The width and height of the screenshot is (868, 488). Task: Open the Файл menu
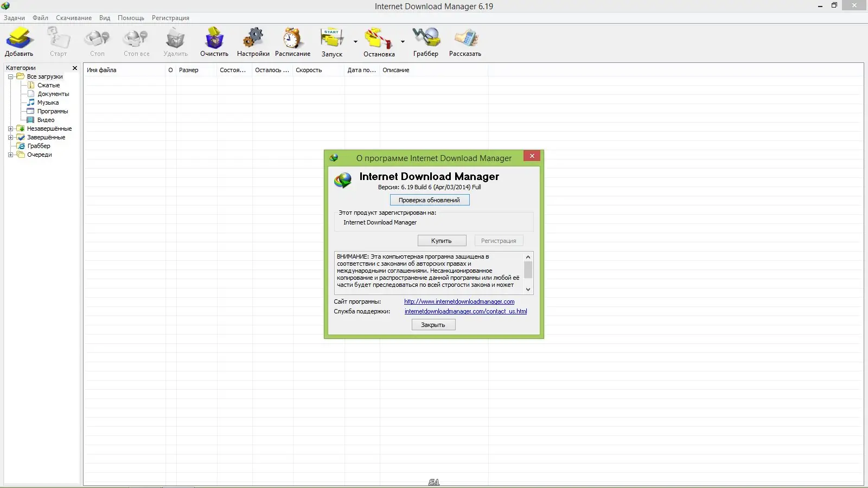(40, 18)
